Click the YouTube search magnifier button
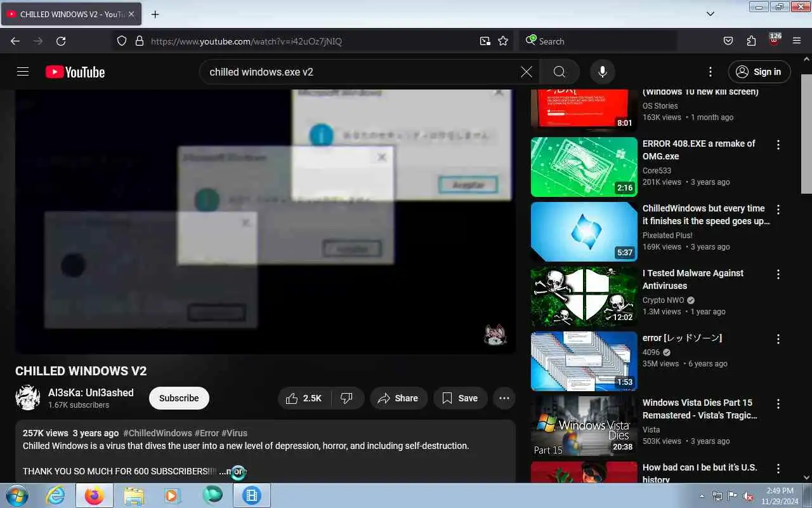The image size is (812, 508). point(559,72)
